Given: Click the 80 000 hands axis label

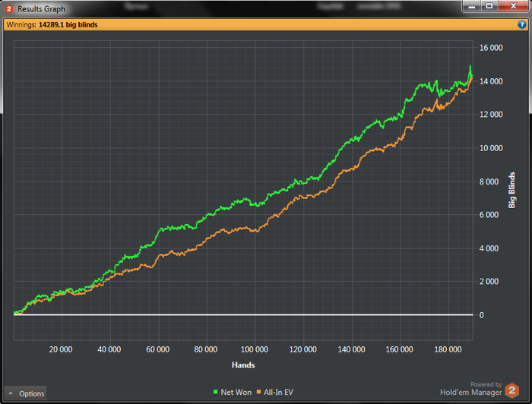Looking at the screenshot, I should tap(206, 349).
